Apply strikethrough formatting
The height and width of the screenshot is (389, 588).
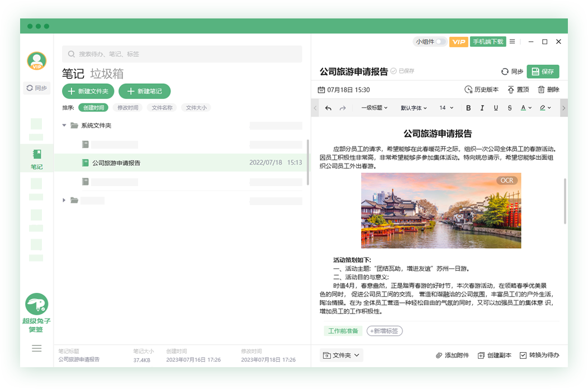(x=509, y=107)
